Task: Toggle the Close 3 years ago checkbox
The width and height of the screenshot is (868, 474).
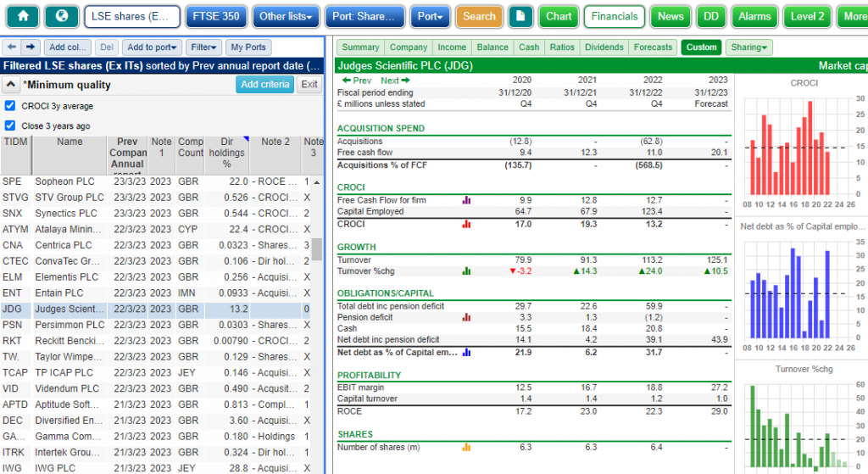Action: click(10, 125)
